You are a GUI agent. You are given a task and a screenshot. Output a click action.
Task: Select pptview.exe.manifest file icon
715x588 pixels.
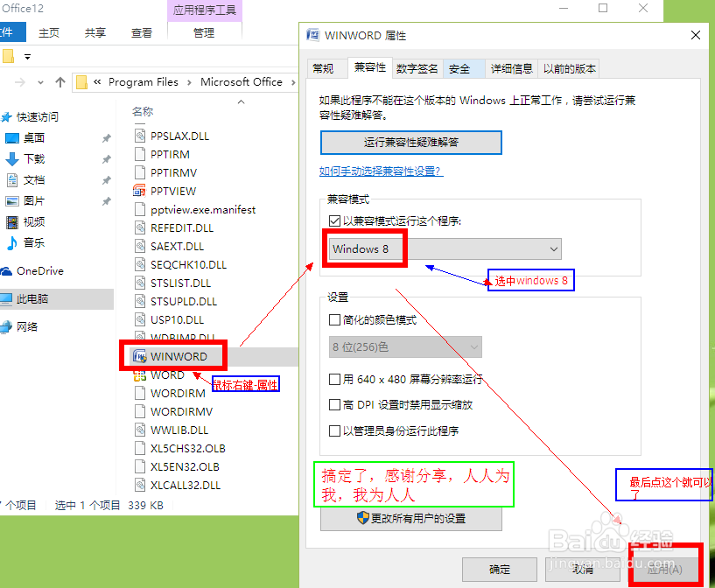pos(140,210)
